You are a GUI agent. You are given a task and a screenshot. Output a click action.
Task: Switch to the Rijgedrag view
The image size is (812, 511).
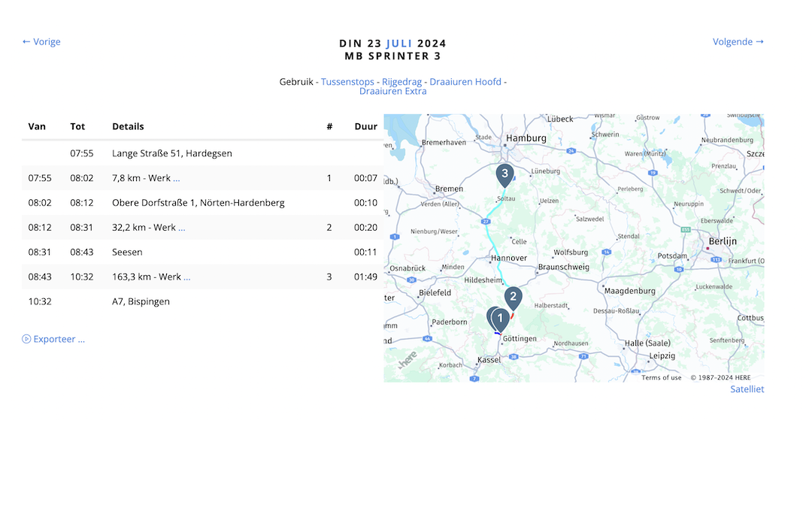coord(401,82)
